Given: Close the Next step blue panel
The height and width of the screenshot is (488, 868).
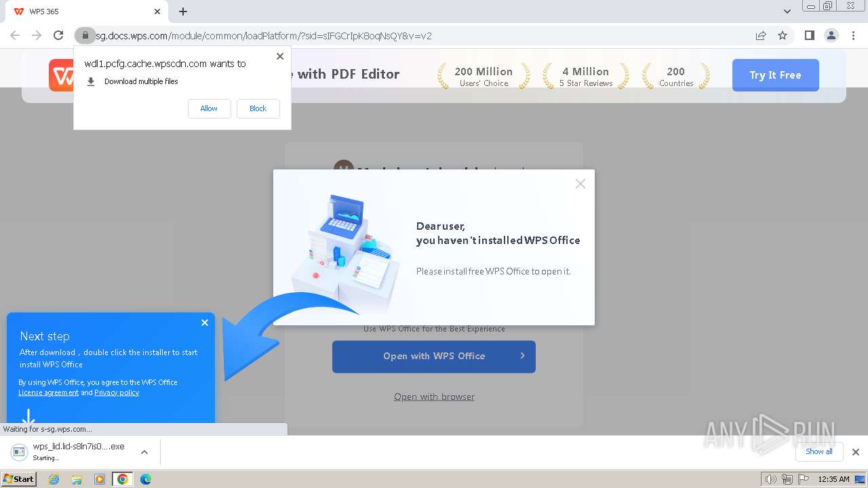Looking at the screenshot, I should (x=205, y=323).
